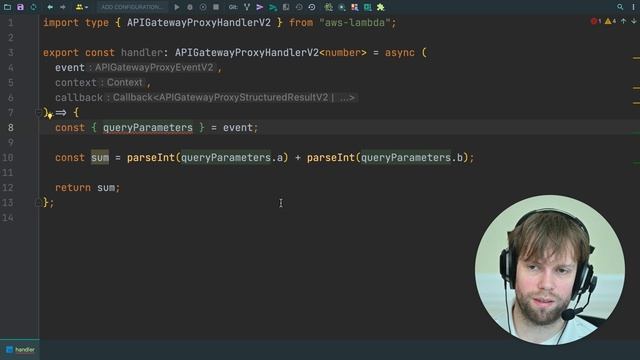This screenshot has height=360, width=640.
Task: Click the 'context' parameter on line 5
Action: pos(76,82)
